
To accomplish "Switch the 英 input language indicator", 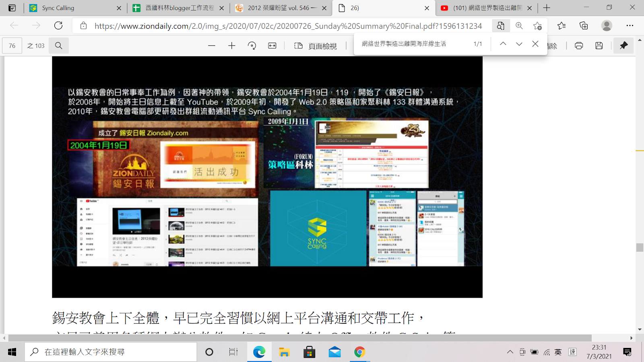I will pyautogui.click(x=558, y=352).
